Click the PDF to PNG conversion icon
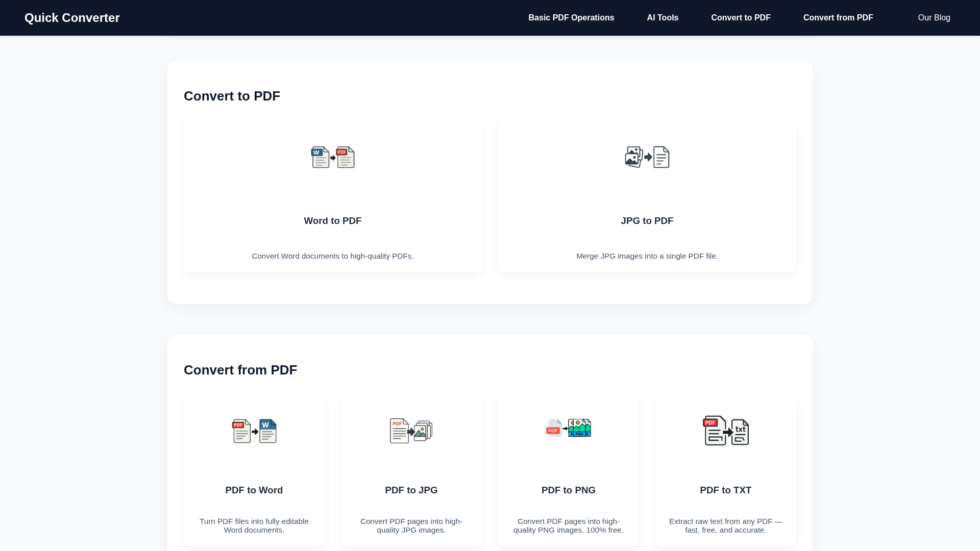Image resolution: width=980 pixels, height=551 pixels. coord(568,428)
